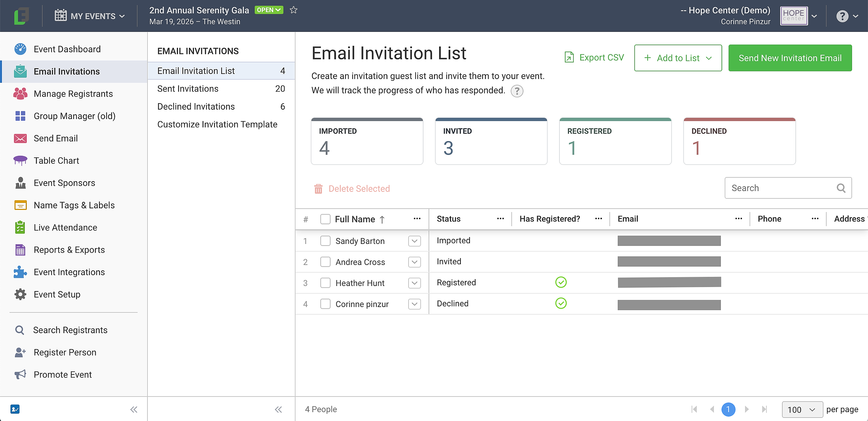
Task: Click the favorite star next to event title
Action: tap(293, 10)
